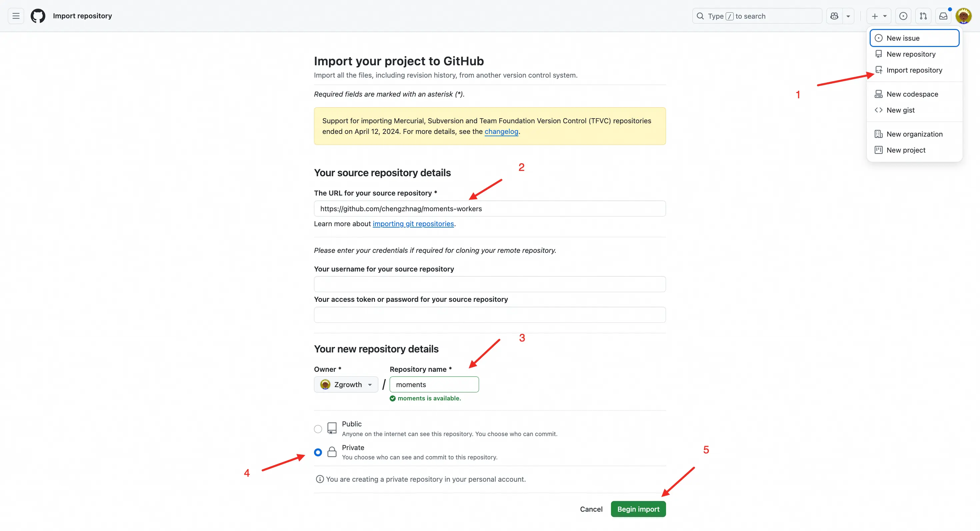Expand the Copilot dropdown arrow

coord(848,16)
